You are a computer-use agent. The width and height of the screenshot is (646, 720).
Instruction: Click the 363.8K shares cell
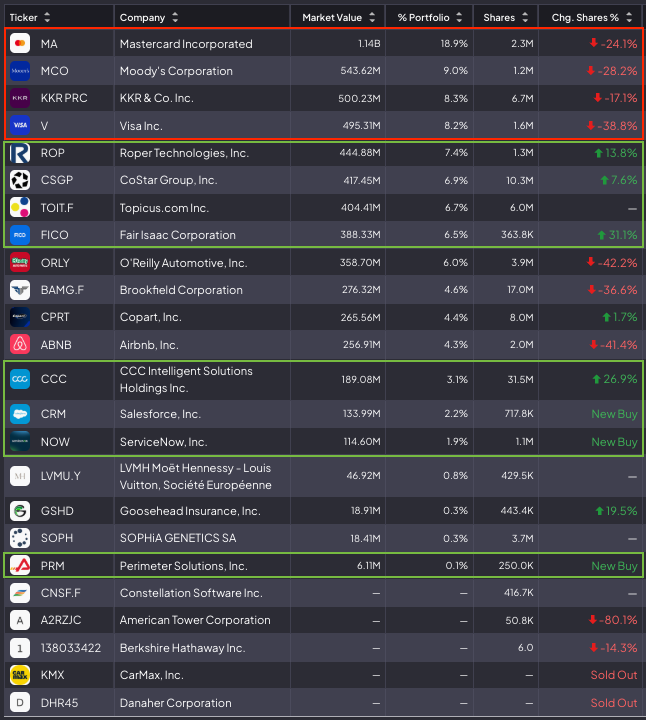click(x=517, y=235)
